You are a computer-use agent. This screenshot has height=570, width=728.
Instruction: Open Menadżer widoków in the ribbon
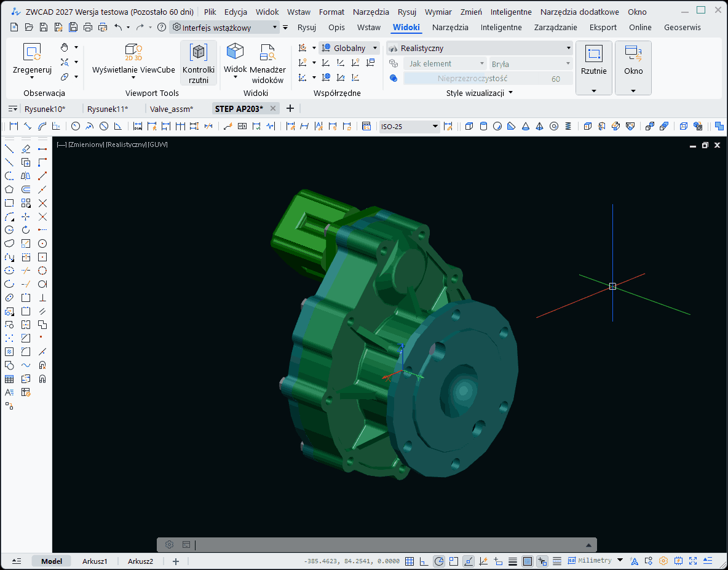268,61
